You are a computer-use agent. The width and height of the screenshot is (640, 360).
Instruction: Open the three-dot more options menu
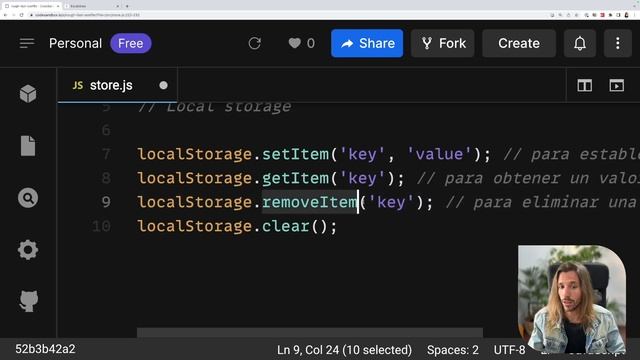pyautogui.click(x=618, y=43)
